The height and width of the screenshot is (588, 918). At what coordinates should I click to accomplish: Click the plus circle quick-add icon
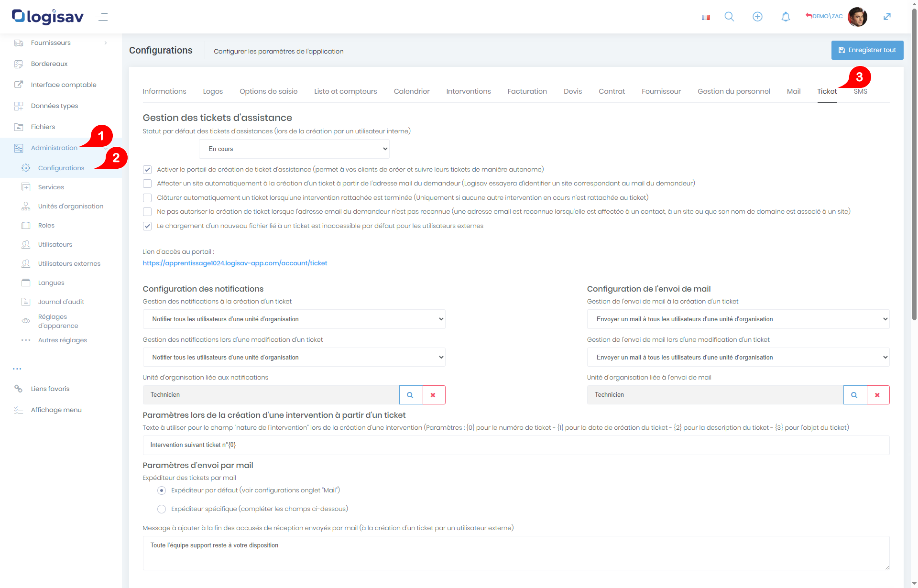(x=757, y=17)
